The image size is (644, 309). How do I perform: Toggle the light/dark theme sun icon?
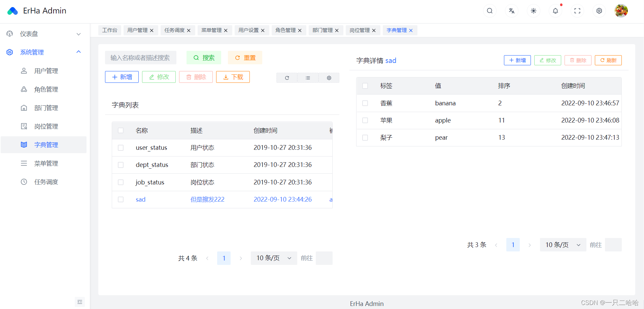point(533,10)
